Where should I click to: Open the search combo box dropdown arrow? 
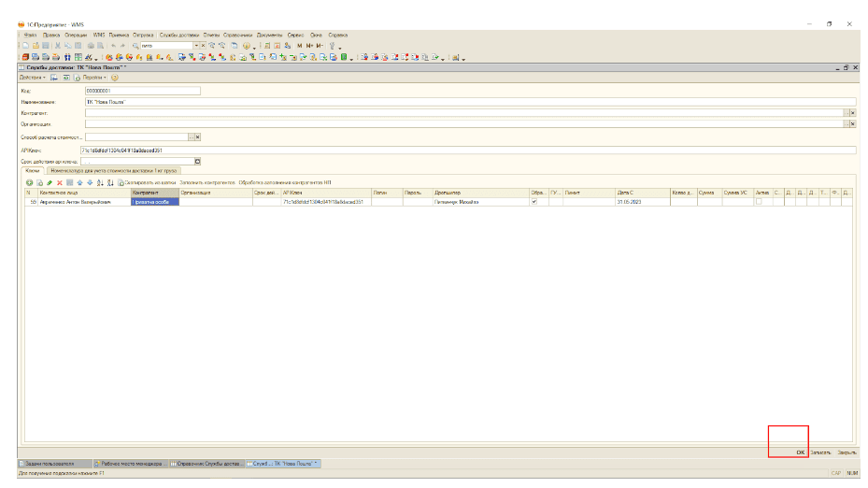(x=197, y=45)
